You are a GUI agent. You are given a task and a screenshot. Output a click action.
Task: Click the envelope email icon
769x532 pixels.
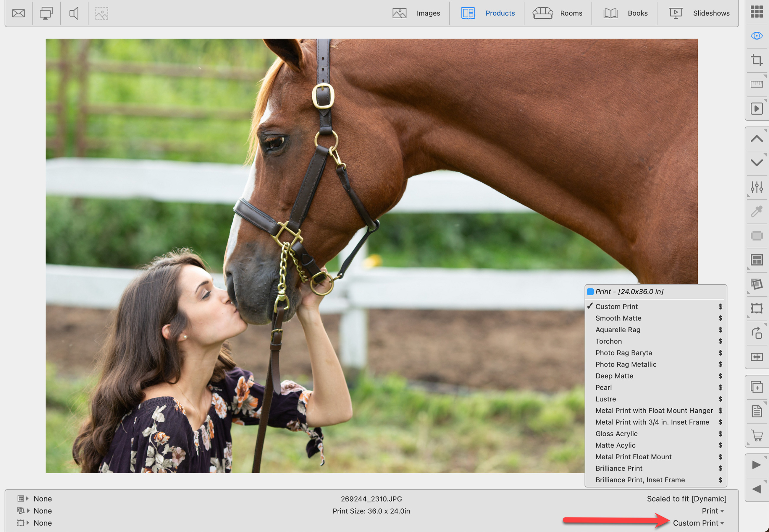(18, 13)
